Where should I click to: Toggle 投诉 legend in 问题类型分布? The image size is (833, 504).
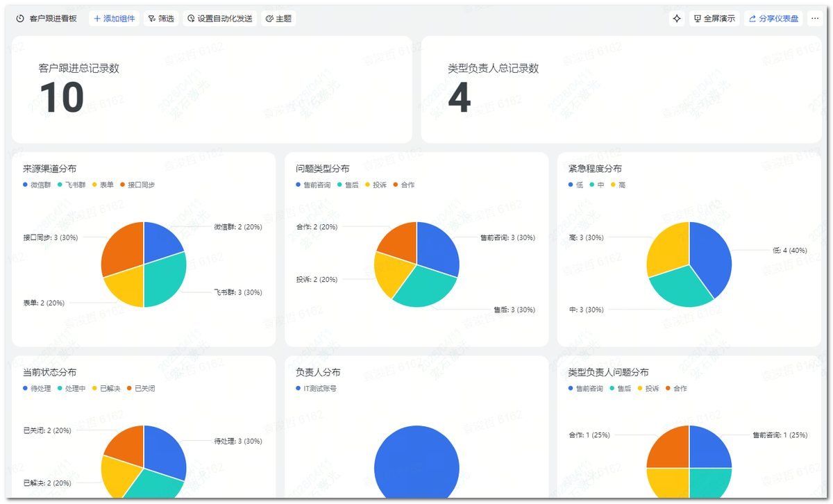tap(376, 185)
